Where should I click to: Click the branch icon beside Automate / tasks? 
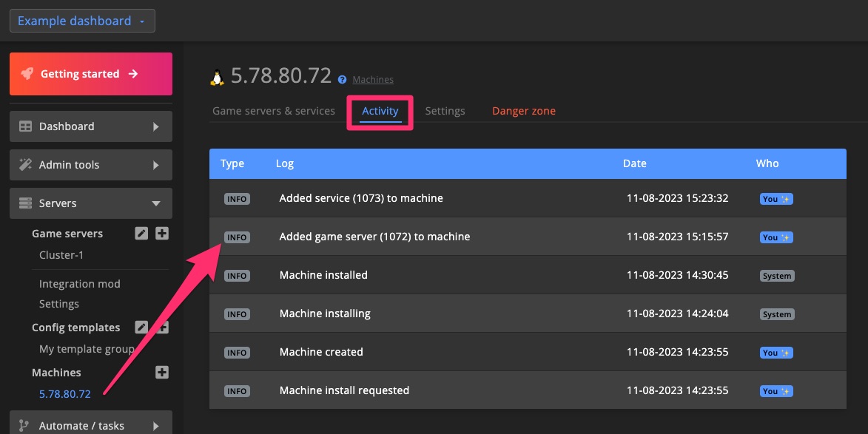pyautogui.click(x=24, y=425)
